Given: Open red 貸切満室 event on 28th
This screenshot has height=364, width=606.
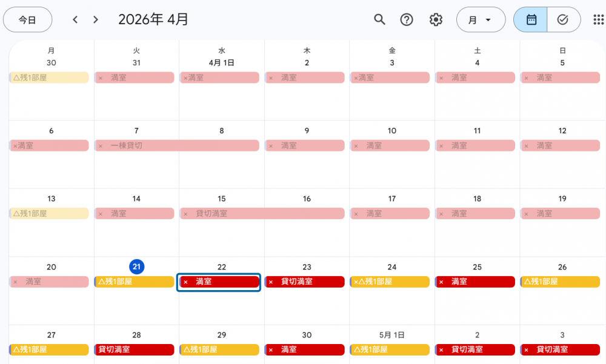Looking at the screenshot, I should tap(135, 349).
